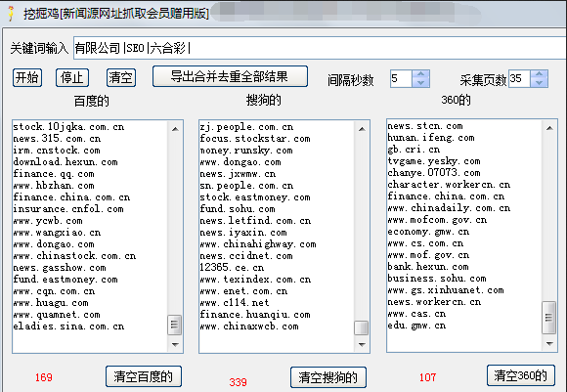The image size is (567, 392).
Task: Select zj.people.com.cn in Sogou list
Action: click(x=246, y=127)
